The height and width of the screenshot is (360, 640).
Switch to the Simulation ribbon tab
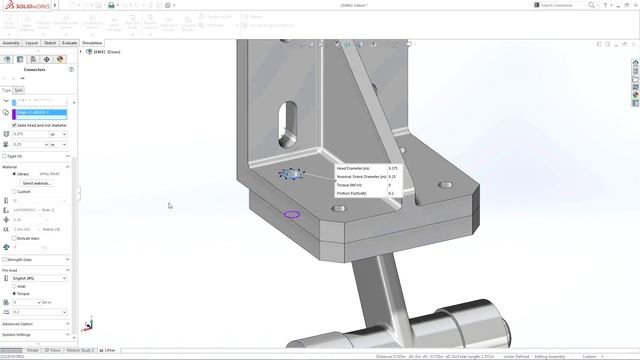click(92, 43)
